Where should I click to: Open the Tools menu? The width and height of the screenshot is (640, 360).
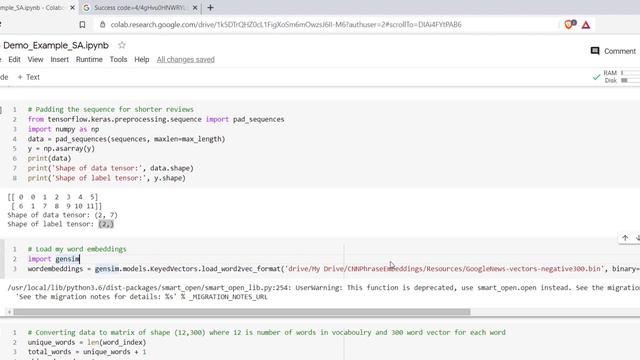(x=118, y=60)
